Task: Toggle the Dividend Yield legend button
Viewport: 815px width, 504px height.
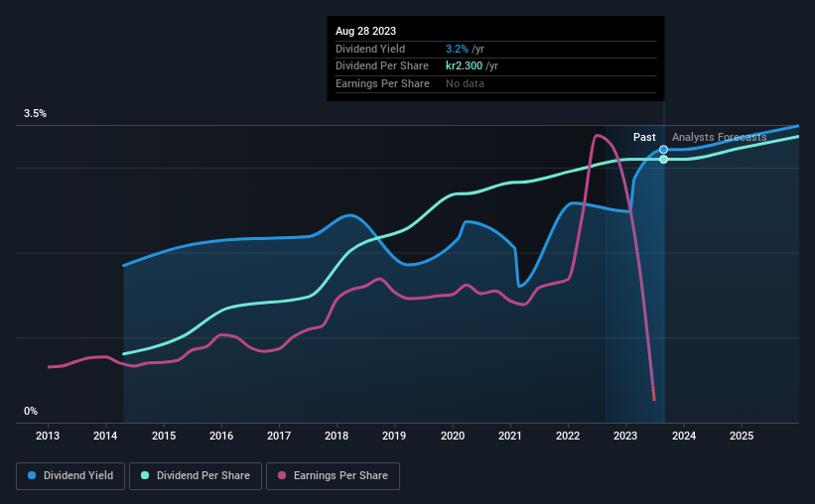Action: [70, 476]
